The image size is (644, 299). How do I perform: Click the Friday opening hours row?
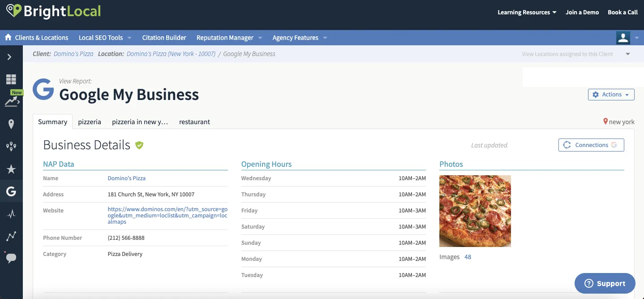[x=334, y=211]
